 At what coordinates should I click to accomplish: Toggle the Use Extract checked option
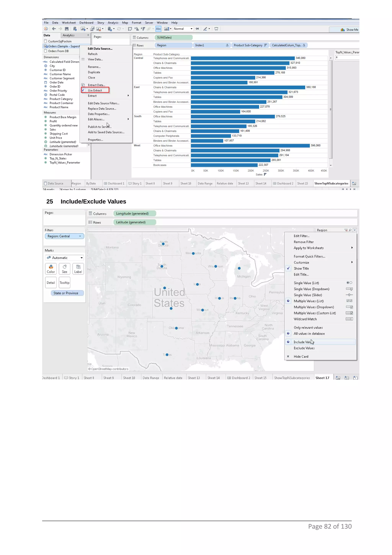pos(95,90)
